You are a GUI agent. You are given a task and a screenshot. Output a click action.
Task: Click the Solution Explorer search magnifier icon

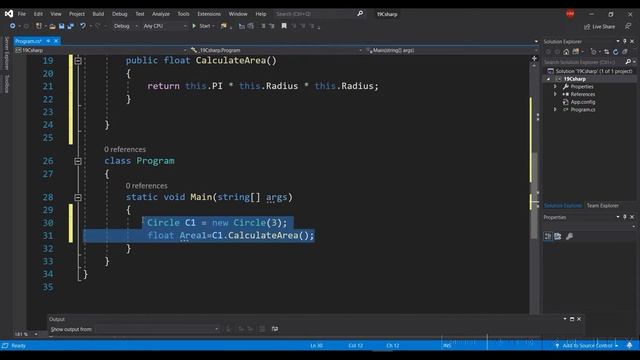(628, 62)
